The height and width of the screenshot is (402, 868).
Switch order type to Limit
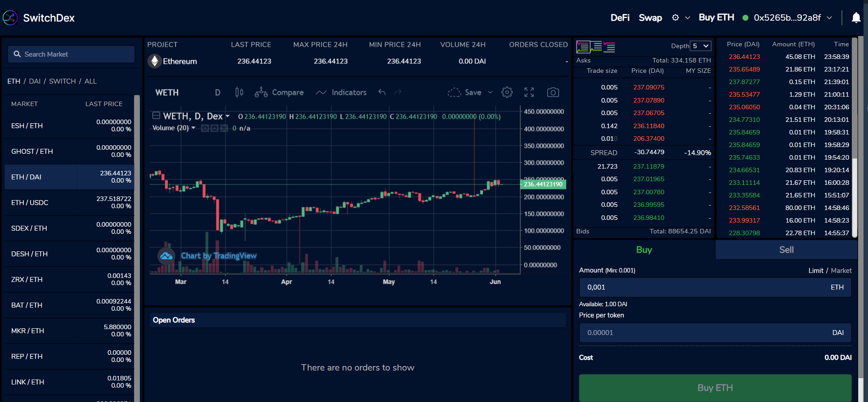coord(816,270)
